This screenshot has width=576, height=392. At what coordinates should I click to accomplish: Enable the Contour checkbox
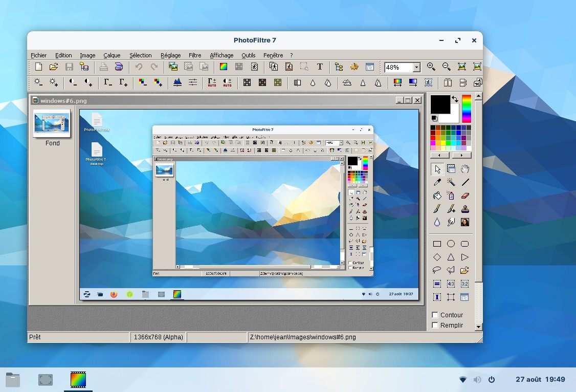click(435, 315)
